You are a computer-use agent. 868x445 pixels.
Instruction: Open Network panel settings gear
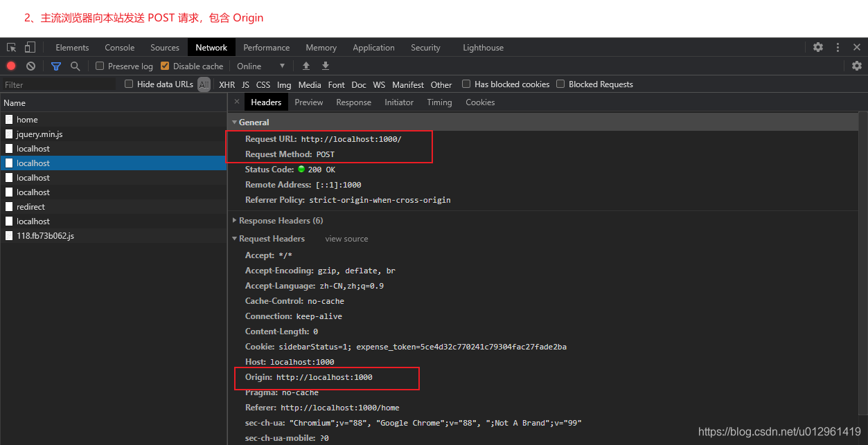857,66
